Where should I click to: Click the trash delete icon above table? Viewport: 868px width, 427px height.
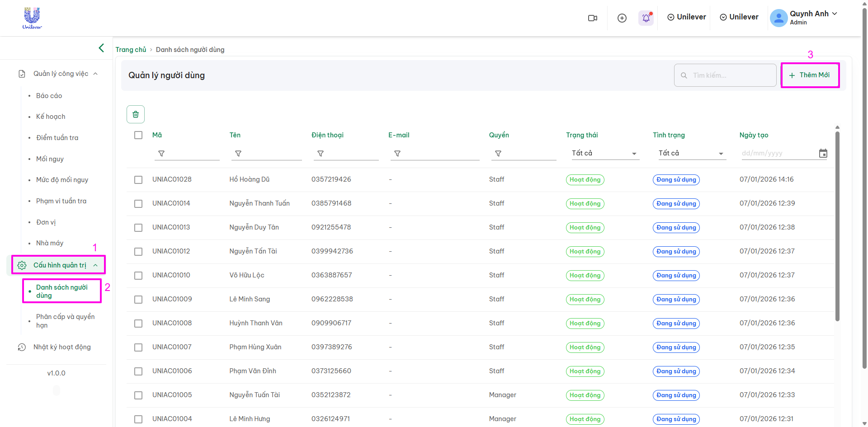click(136, 114)
